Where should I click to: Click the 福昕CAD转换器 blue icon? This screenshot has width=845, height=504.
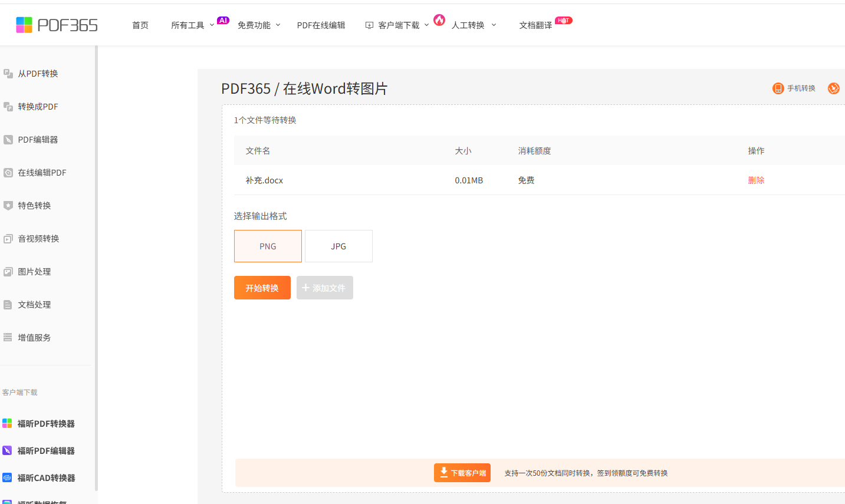(x=7, y=477)
